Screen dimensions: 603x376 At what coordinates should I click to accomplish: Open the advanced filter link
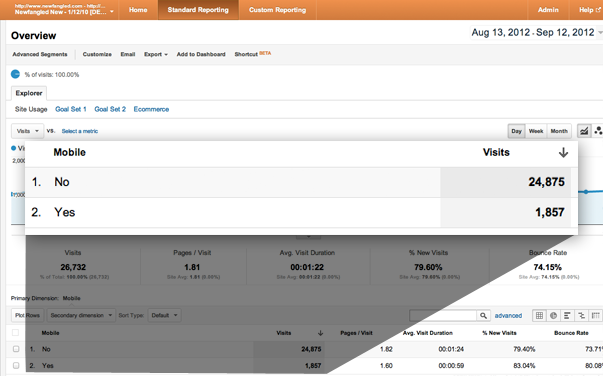(x=508, y=316)
